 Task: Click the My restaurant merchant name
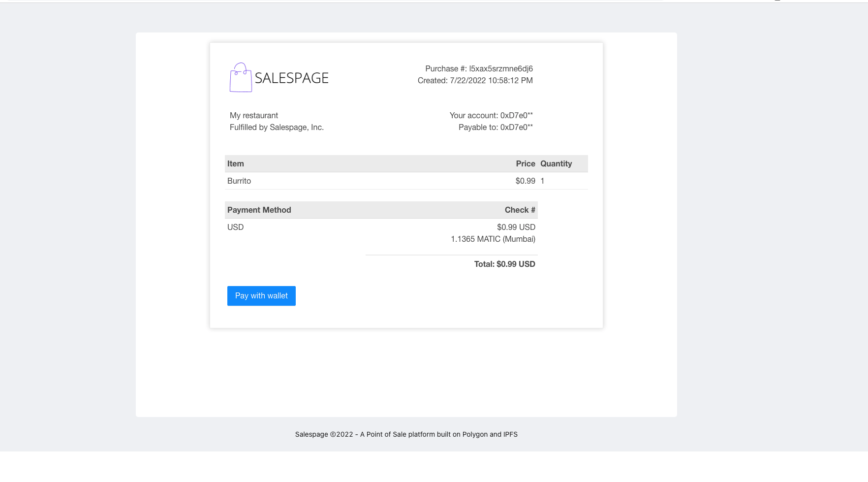254,115
